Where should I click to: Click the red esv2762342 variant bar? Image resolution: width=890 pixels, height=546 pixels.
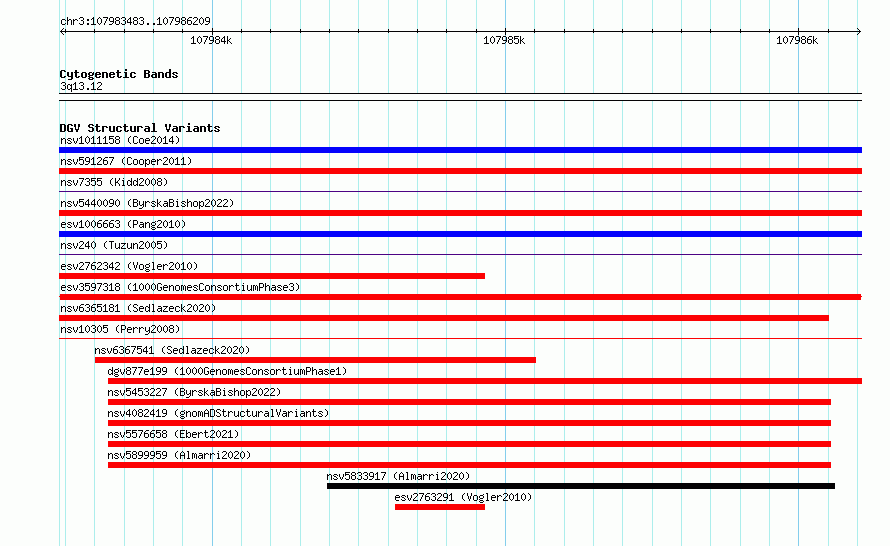point(272,276)
